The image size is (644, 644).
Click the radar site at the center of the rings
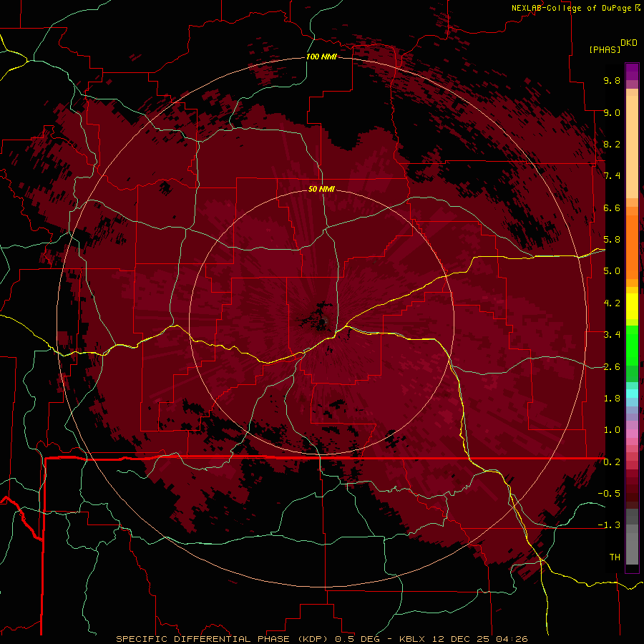323,321
